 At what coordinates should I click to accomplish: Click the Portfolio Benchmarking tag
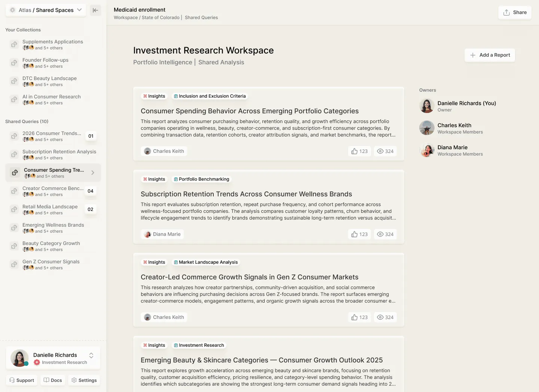[x=202, y=179]
